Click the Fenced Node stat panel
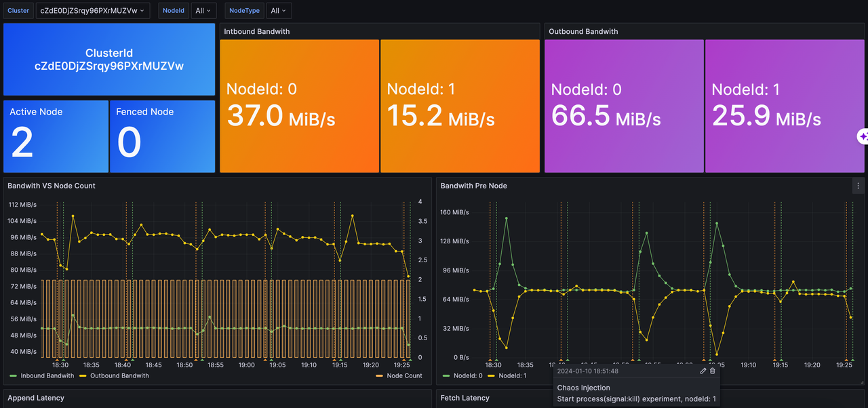The width and height of the screenshot is (868, 408). click(x=162, y=136)
